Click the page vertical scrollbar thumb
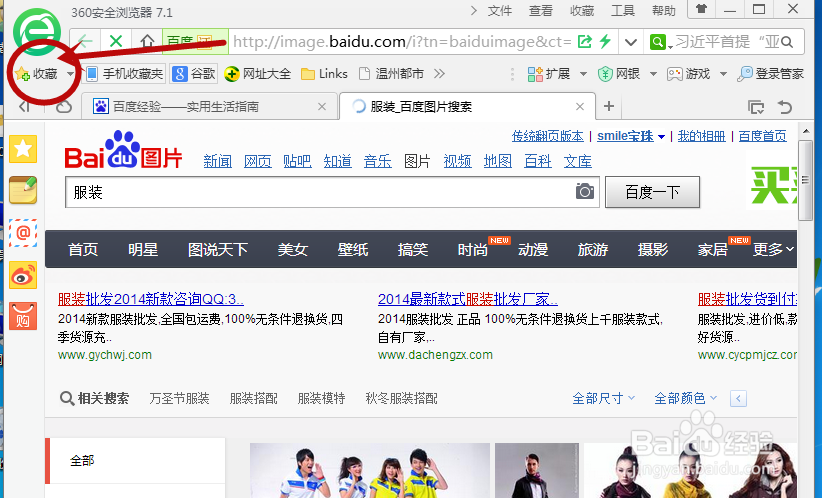 click(805, 181)
